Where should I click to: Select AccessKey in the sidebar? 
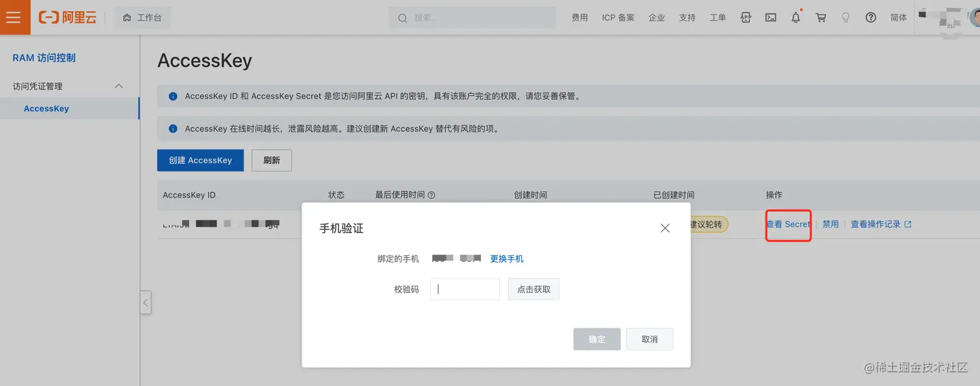(46, 108)
